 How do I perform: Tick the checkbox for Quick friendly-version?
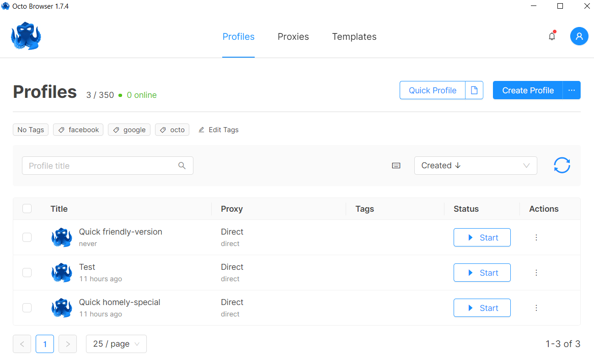[x=27, y=237]
